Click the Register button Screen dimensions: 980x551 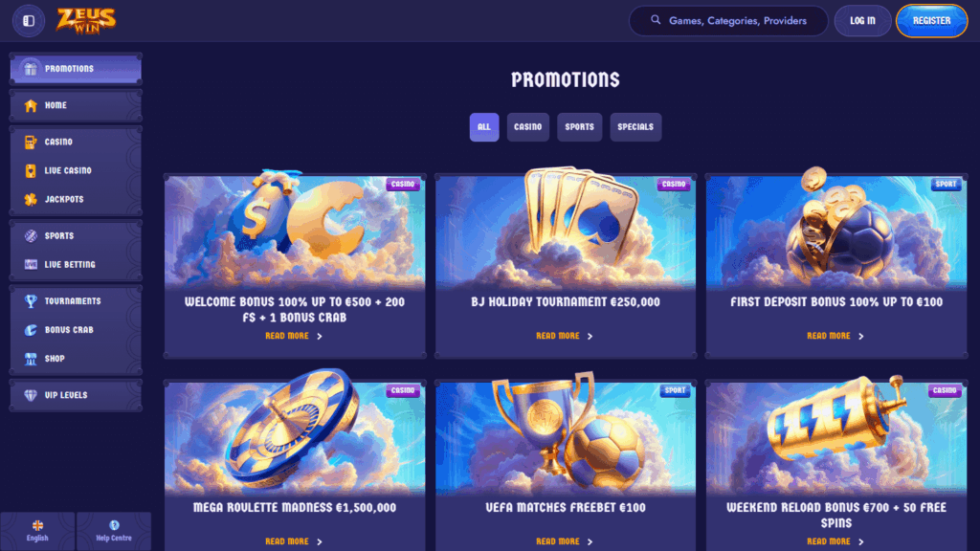(x=931, y=21)
